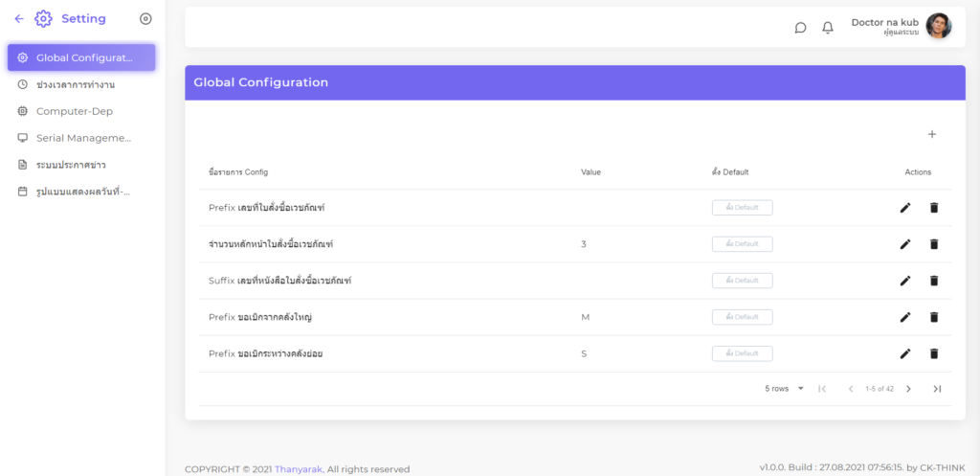Click the plus icon to add config
The height and width of the screenshot is (476, 980).
[932, 134]
